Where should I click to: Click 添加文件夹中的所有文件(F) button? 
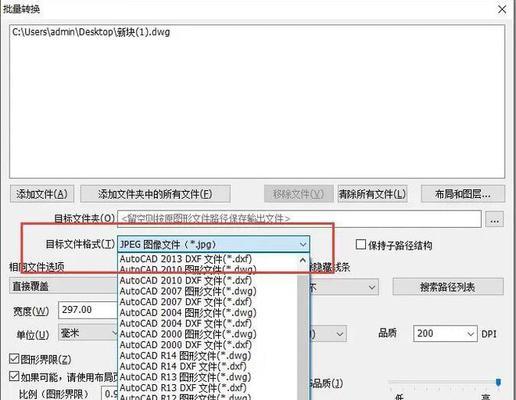155,194
